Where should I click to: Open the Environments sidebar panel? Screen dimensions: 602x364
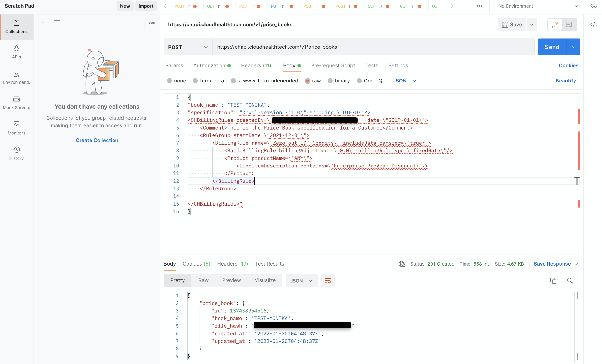[x=16, y=77]
